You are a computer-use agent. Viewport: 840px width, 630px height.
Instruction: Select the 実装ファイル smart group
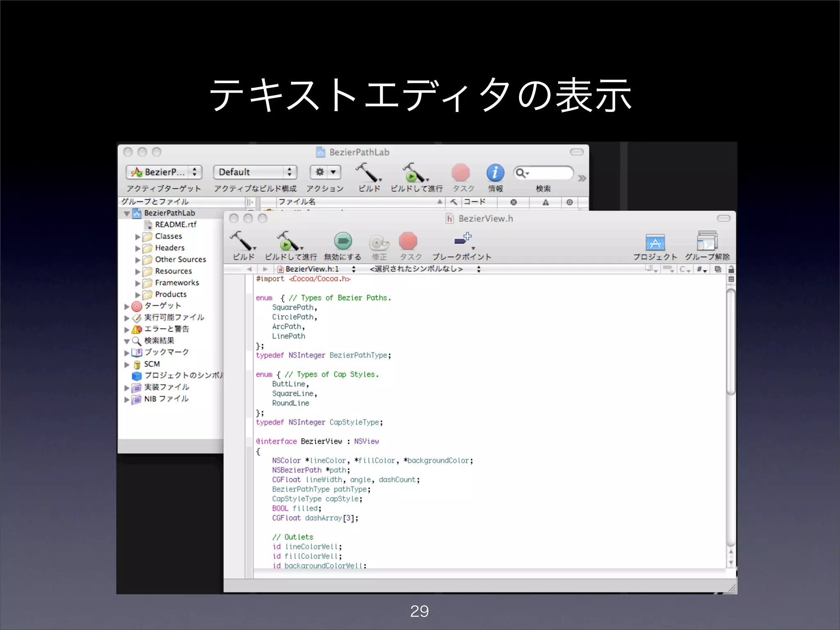click(x=167, y=387)
